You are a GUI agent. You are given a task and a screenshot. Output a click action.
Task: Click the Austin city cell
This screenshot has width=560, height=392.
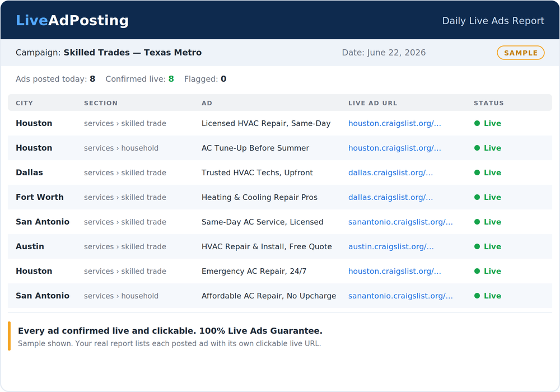point(30,246)
